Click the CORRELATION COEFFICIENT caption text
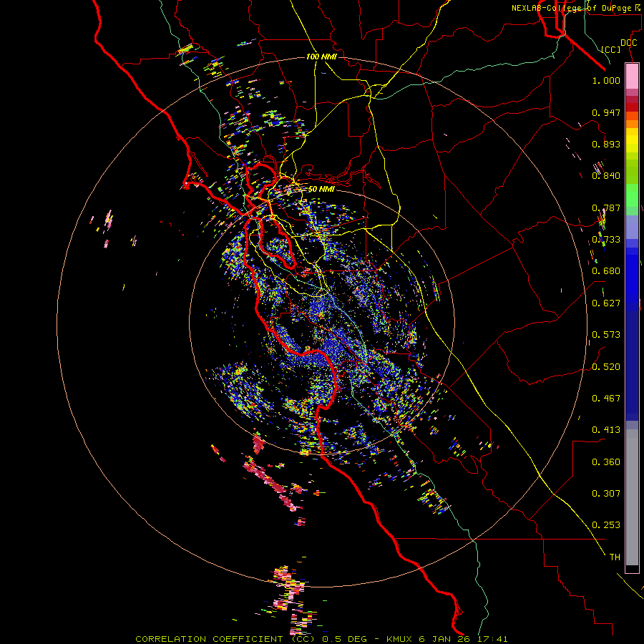 (x=211, y=639)
